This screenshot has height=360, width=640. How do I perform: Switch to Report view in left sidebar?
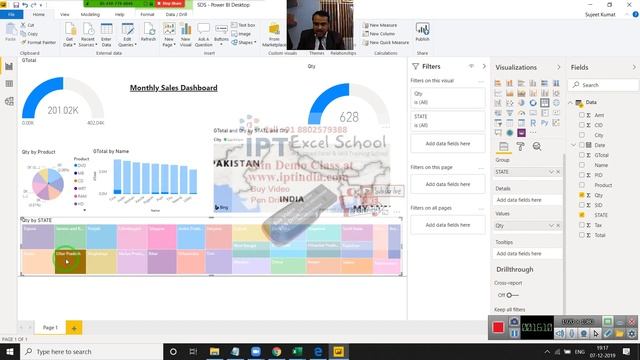tap(9, 67)
